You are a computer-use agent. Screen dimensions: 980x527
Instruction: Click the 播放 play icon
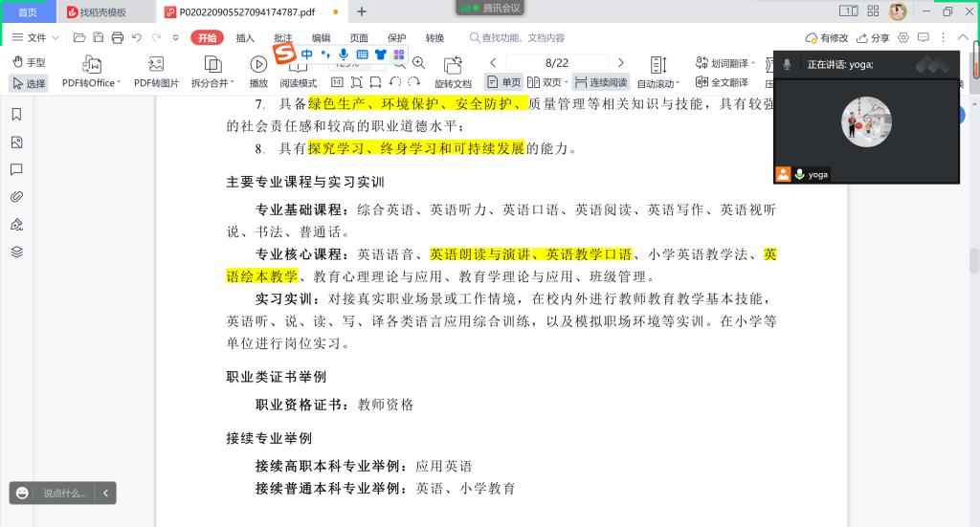tap(258, 64)
